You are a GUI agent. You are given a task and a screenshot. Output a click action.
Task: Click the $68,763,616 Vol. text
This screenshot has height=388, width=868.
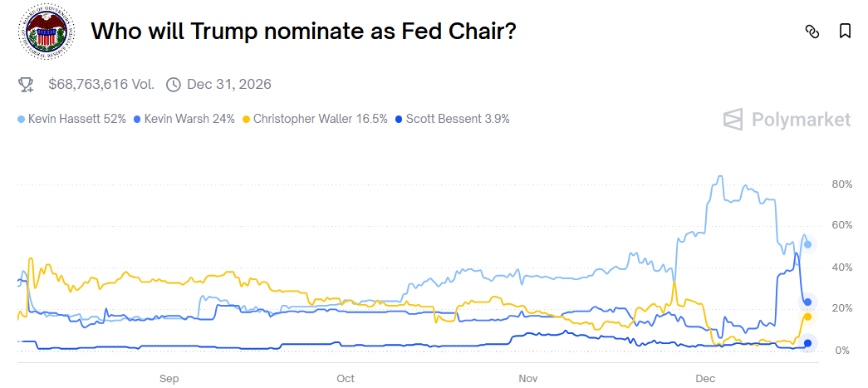(101, 84)
